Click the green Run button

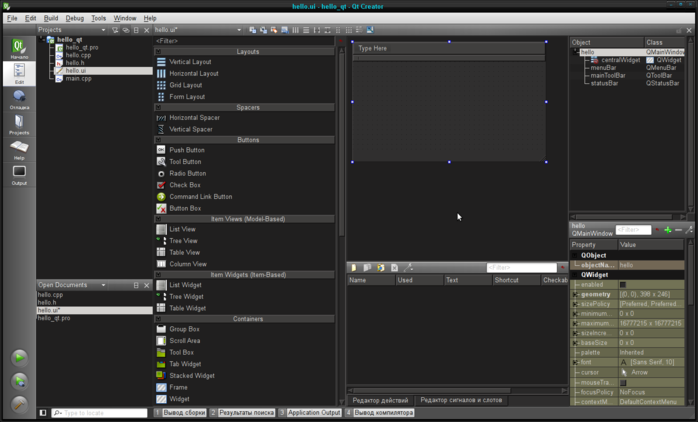19,357
